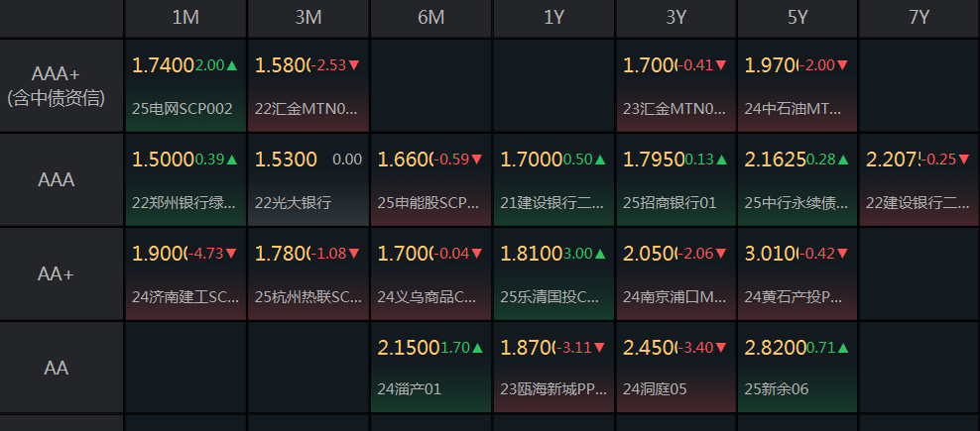Select the AA rating row header

click(x=61, y=368)
